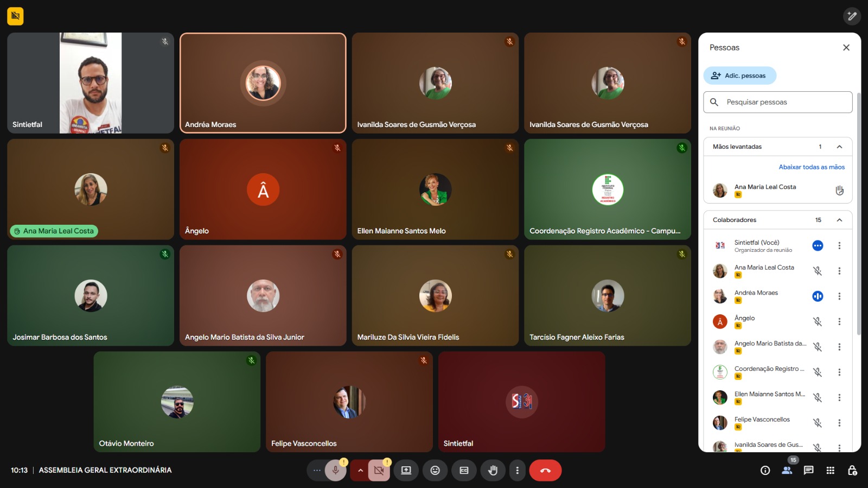Screen dimensions: 868x488
Task: Click Abaixar todas as mãos link
Action: 811,167
